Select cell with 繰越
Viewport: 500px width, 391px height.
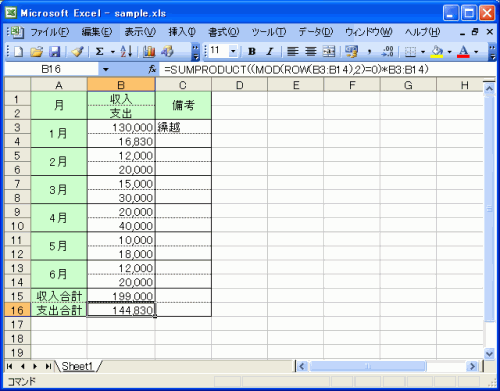183,127
